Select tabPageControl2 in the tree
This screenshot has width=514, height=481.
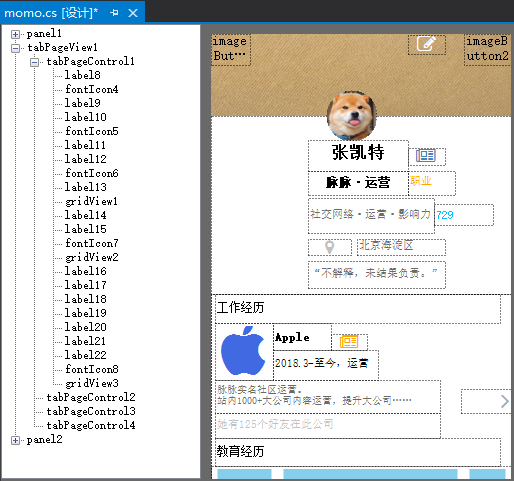pos(91,397)
